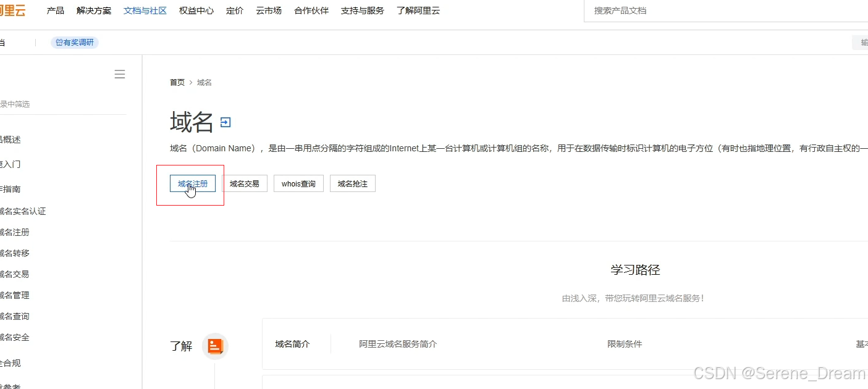Open 域名交易 in the sidebar tree
The height and width of the screenshot is (389, 868).
(15, 274)
